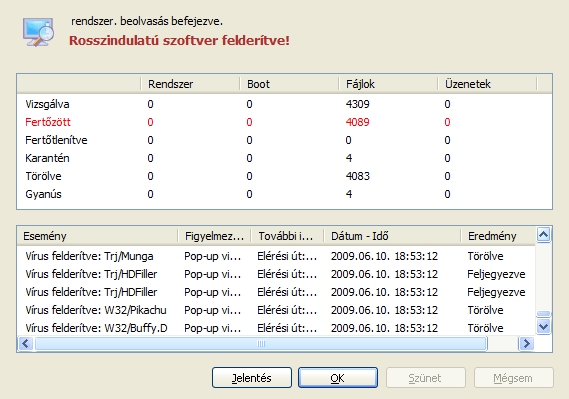Open the Jelentés report button
The height and width of the screenshot is (399, 569).
pyautogui.click(x=252, y=378)
